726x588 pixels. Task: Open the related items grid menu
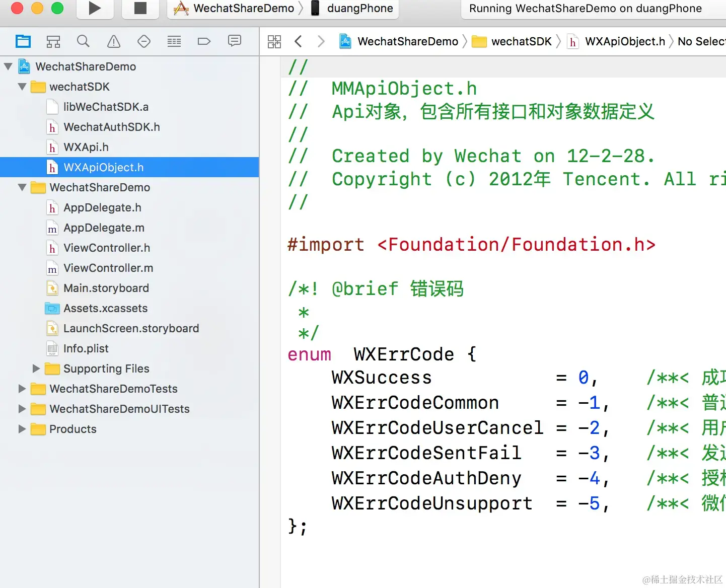point(274,41)
